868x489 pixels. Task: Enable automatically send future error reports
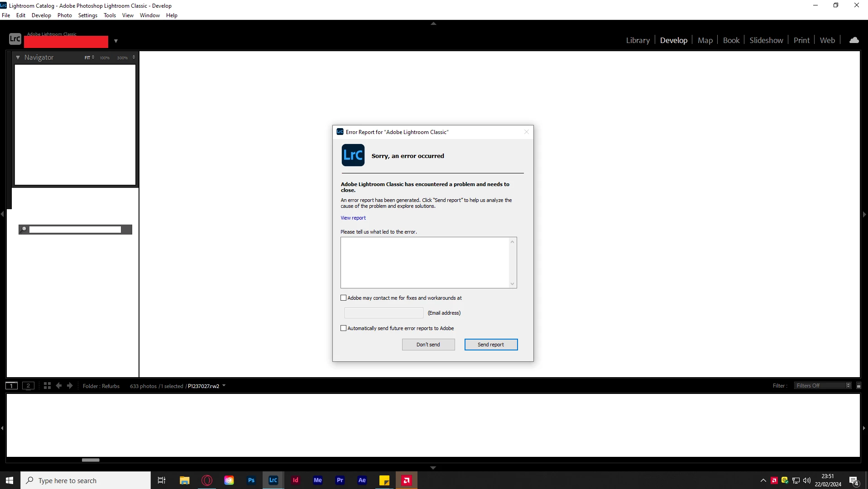coord(343,328)
